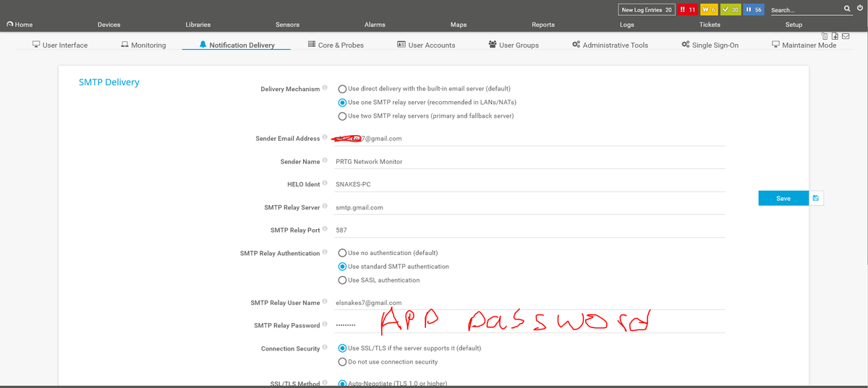Open the Alarms menu
This screenshot has height=388, width=868.
click(x=375, y=25)
